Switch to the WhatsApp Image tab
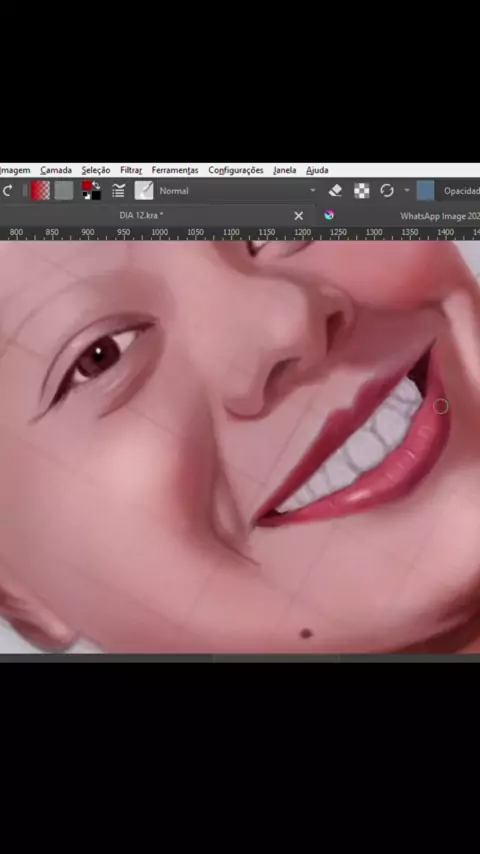 [440, 216]
